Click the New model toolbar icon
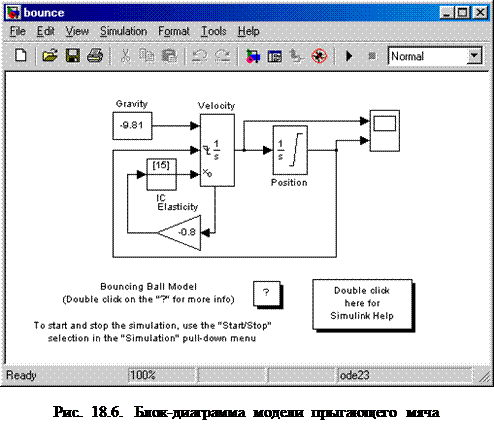Image resolution: width=494 pixels, height=430 pixels. [x=21, y=55]
